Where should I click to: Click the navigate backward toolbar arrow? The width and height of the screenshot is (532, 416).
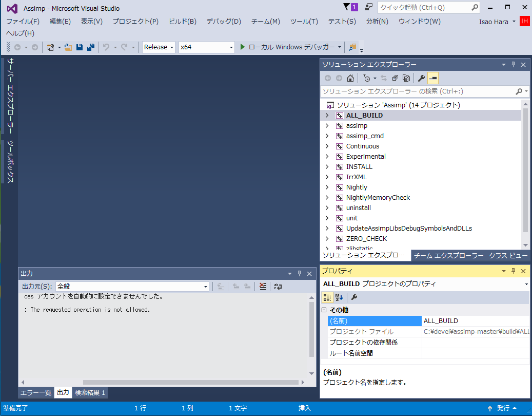17,47
